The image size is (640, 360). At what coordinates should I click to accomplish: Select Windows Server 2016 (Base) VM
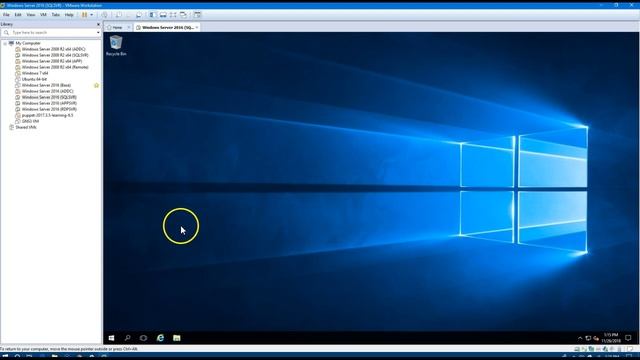point(46,85)
